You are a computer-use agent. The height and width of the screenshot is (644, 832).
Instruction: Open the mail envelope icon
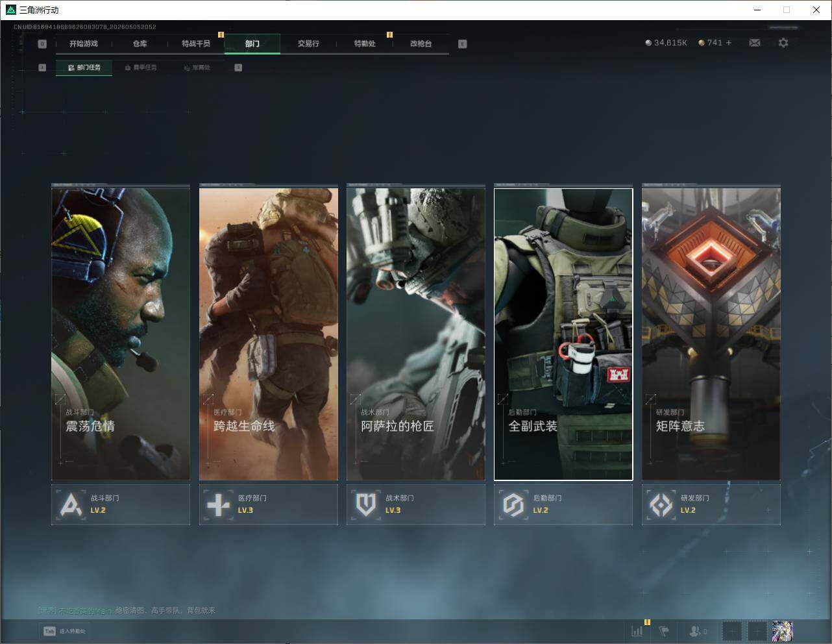click(x=755, y=43)
